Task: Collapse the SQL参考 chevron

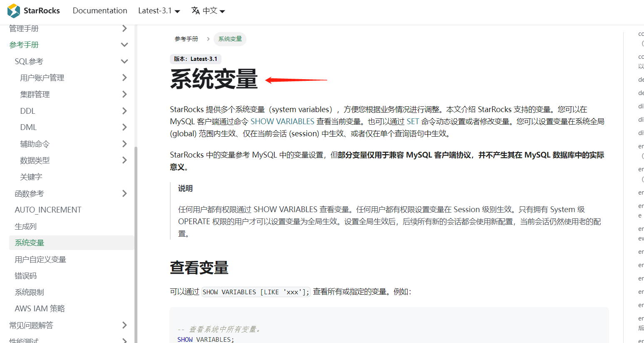Action: (124, 61)
